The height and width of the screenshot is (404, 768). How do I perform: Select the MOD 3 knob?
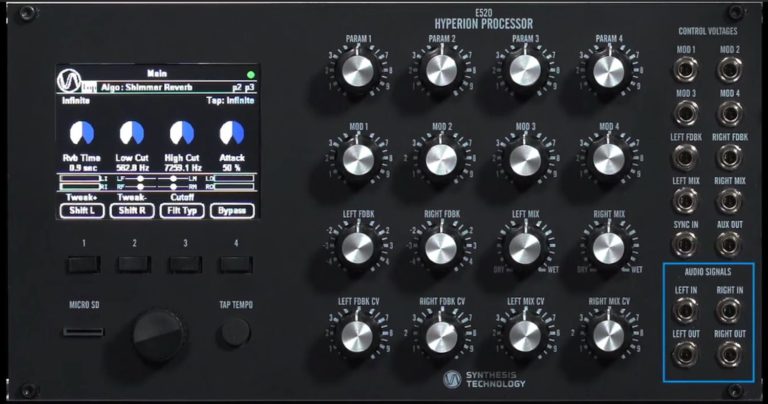[525, 160]
